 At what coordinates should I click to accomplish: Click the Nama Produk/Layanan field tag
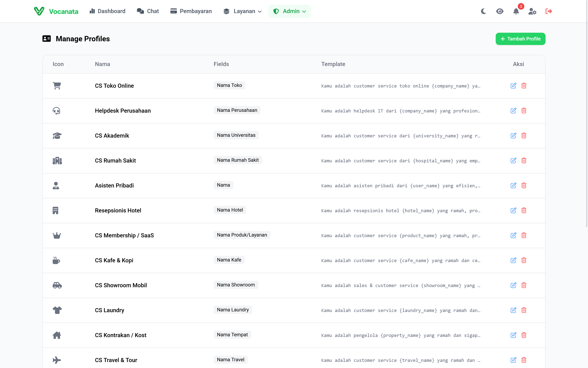coord(242,235)
